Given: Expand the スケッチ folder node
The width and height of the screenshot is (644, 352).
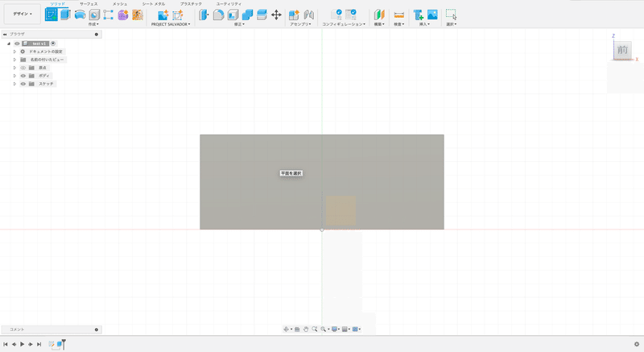Looking at the screenshot, I should (14, 84).
